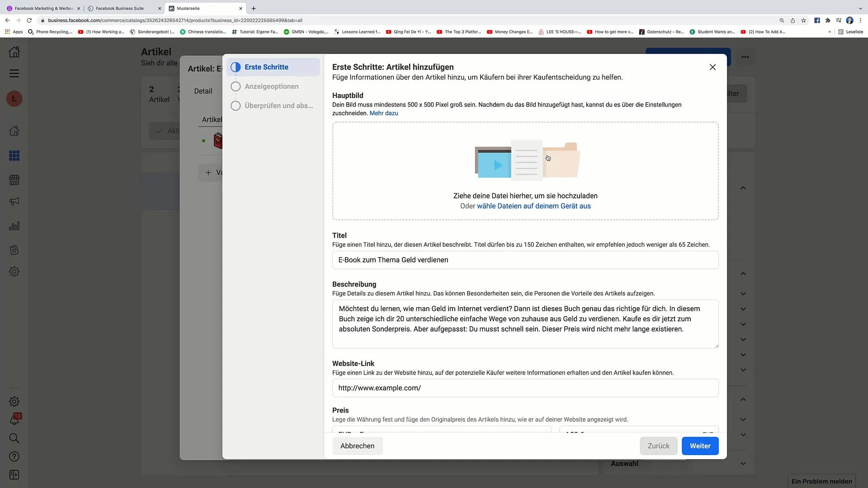Viewport: 868px width, 488px height.
Task: Open a new browser tab
Action: tap(254, 8)
